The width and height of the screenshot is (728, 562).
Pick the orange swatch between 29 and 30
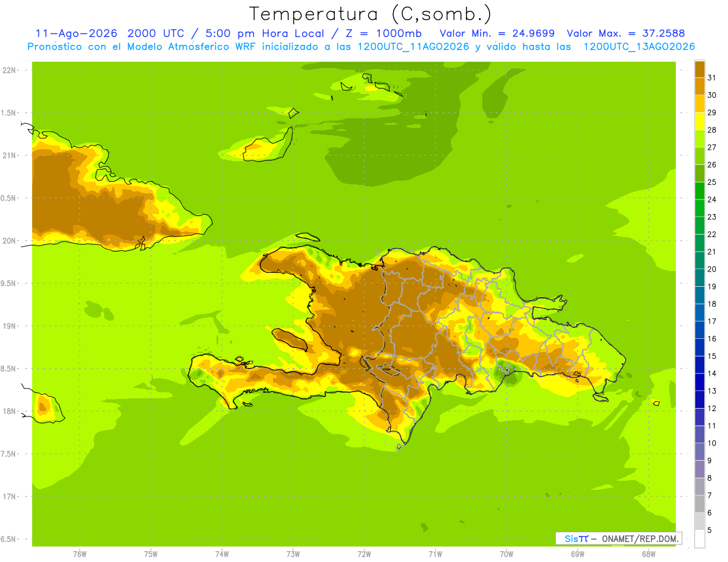point(699,104)
